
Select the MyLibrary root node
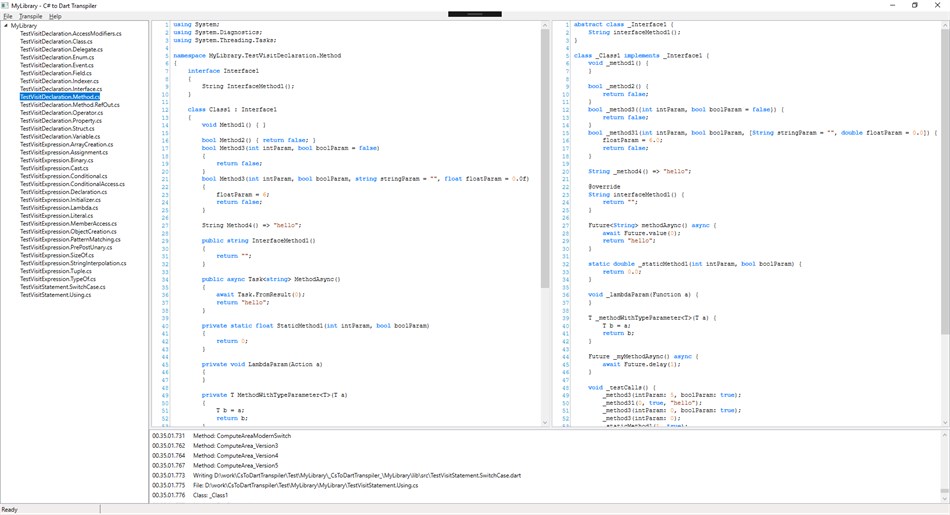coord(24,26)
